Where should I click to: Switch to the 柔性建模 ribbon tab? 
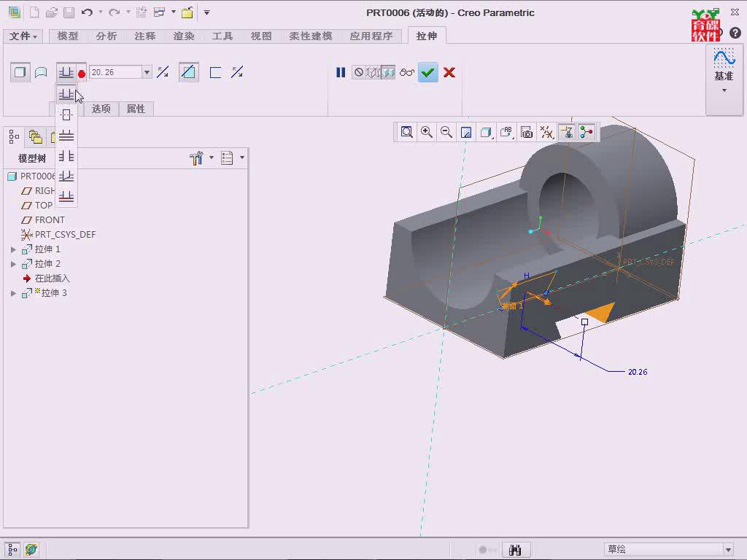click(311, 36)
